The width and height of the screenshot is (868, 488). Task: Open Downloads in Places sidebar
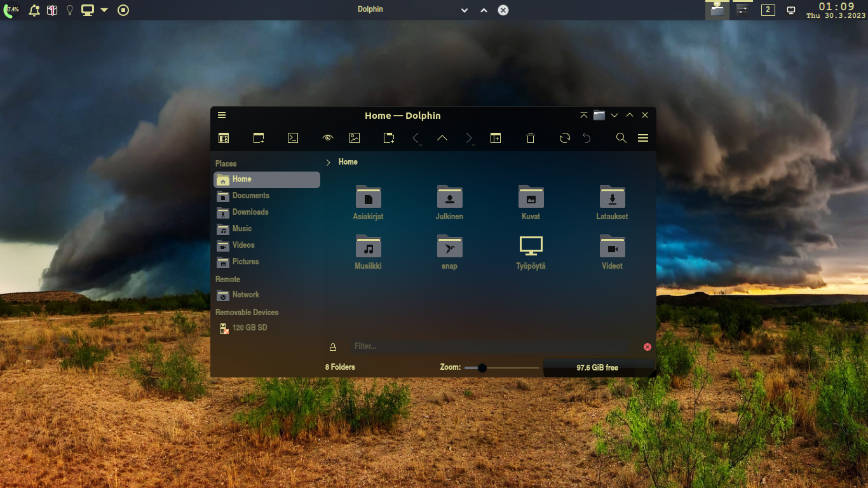tap(267, 212)
